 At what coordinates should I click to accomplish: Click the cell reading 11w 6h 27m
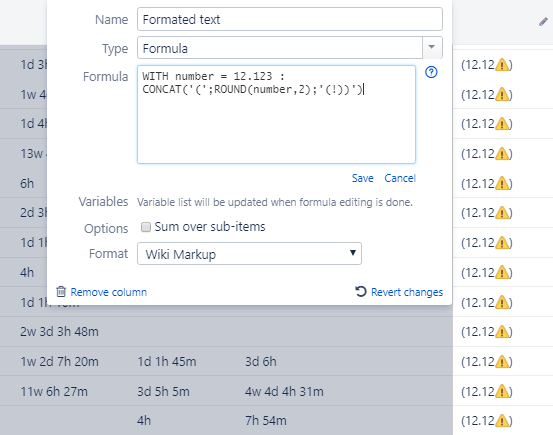click(x=54, y=392)
